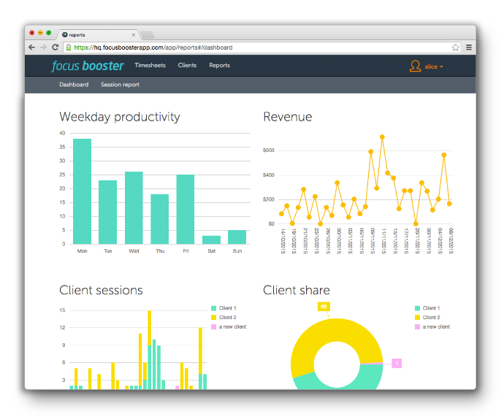
Task: Toggle Client 2 in Client sessions legend
Action: coord(224,318)
